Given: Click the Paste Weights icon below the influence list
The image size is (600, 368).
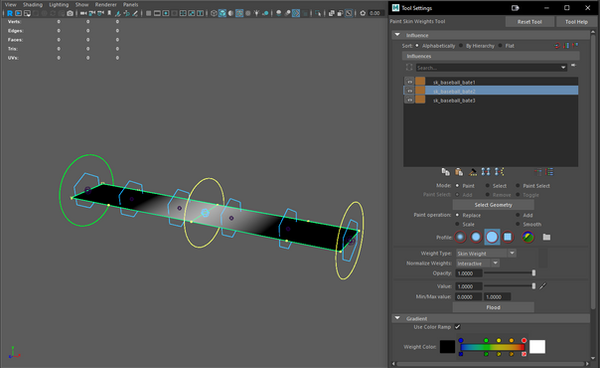Looking at the screenshot, I should [x=459, y=172].
